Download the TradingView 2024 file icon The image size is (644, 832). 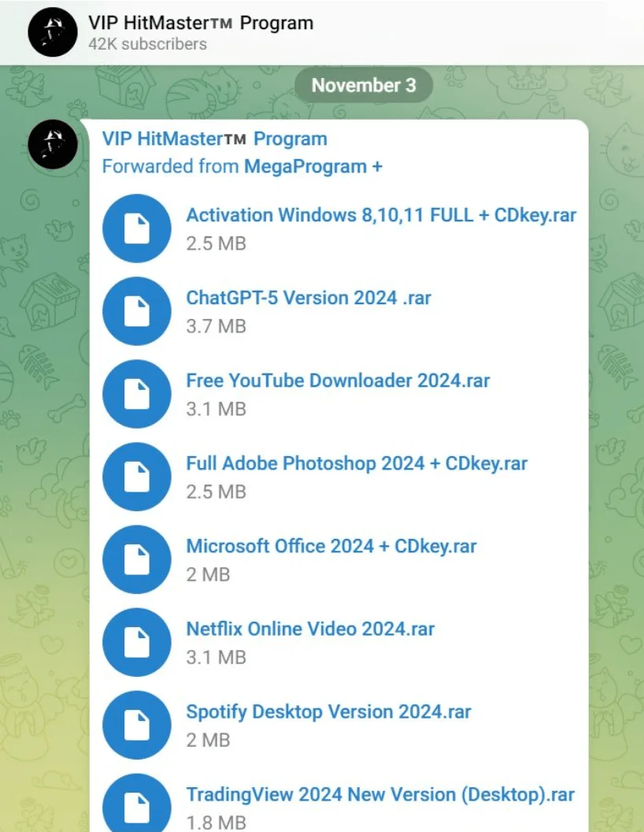click(x=137, y=803)
